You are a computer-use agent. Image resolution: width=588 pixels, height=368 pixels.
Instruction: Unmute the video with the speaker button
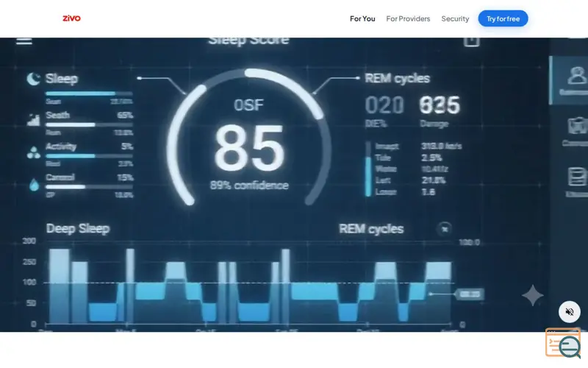pos(569,311)
